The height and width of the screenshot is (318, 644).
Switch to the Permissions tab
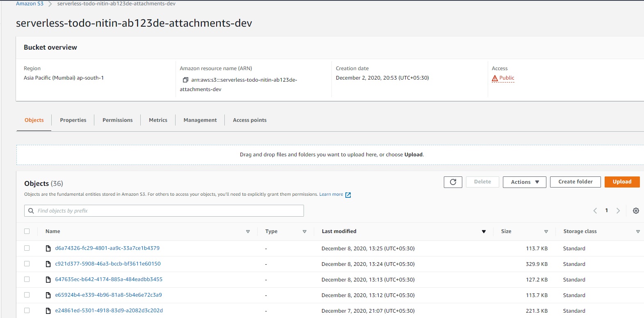pos(118,120)
